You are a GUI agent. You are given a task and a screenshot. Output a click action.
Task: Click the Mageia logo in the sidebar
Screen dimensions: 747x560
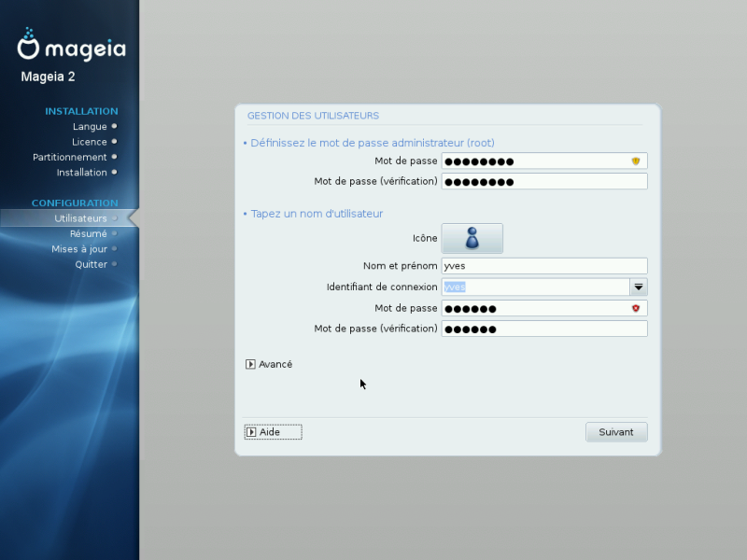72,44
